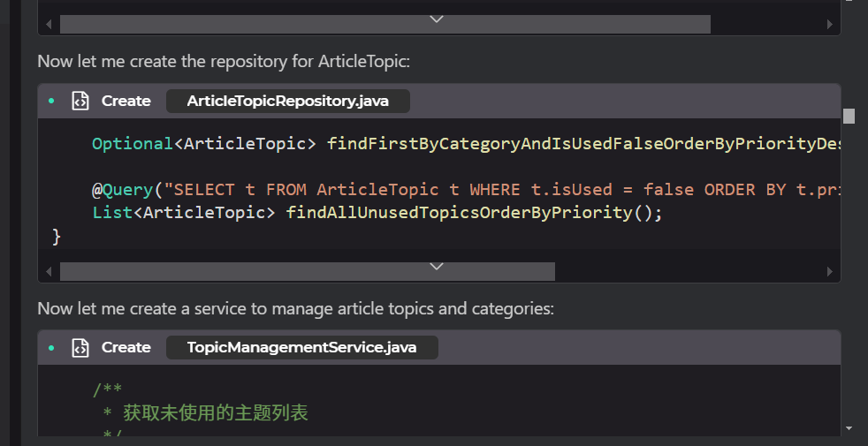The image size is (868, 446).
Task: Click the closing brace of the repository interface
Action: [56, 237]
